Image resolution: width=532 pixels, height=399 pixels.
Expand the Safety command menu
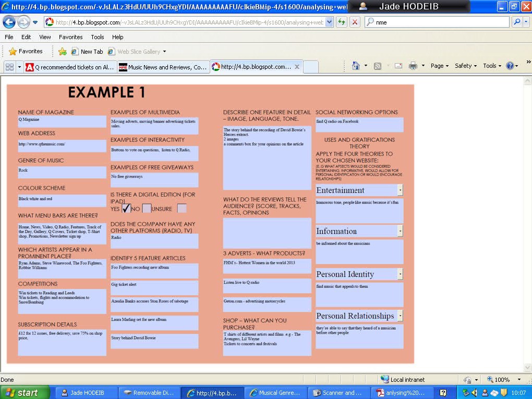pos(466,66)
